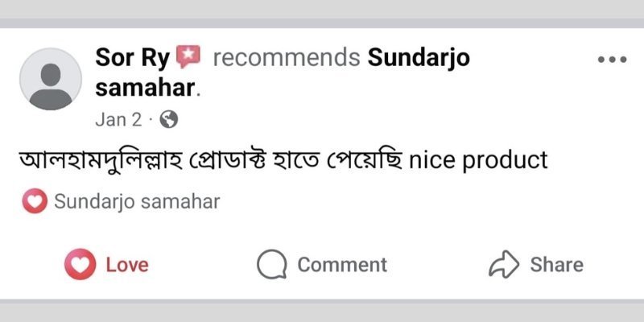This screenshot has height=322, width=644.
Task: Open the three-dot post options menu
Action: (612, 60)
